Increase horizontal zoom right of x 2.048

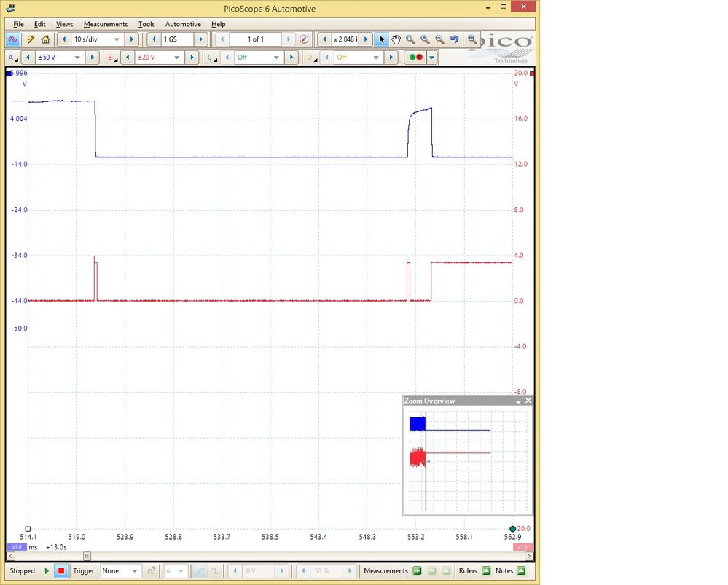point(366,39)
